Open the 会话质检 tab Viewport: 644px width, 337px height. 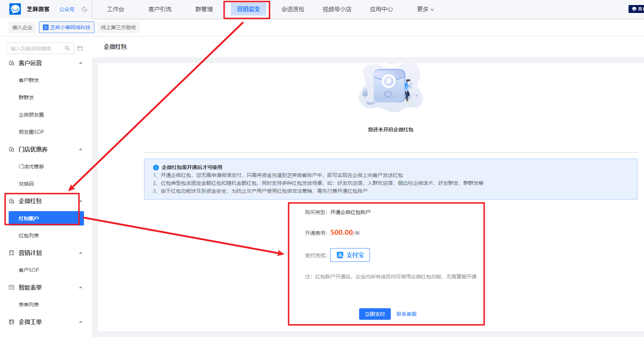[x=293, y=9]
